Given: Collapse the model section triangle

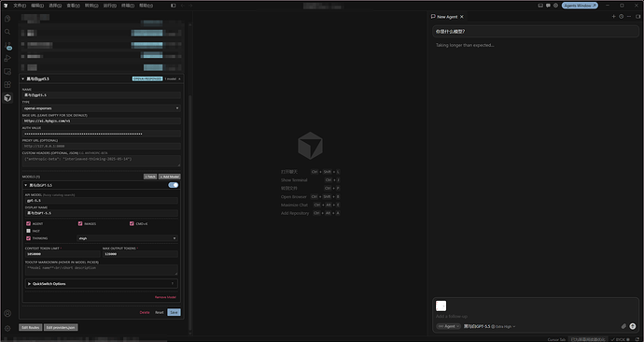Looking at the screenshot, I should (x=26, y=185).
